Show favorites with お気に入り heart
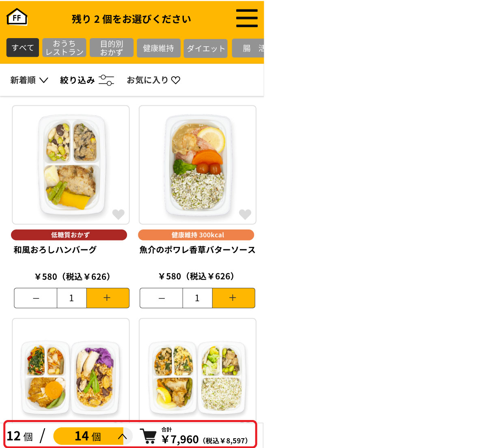Screen dimensions: 487x448 click(153, 80)
